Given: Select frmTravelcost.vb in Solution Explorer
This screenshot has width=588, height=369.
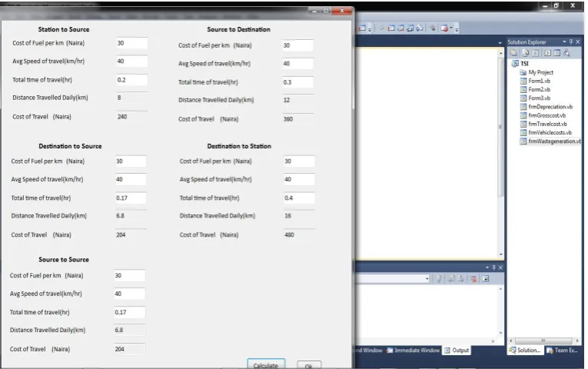Looking at the screenshot, I should (547, 124).
